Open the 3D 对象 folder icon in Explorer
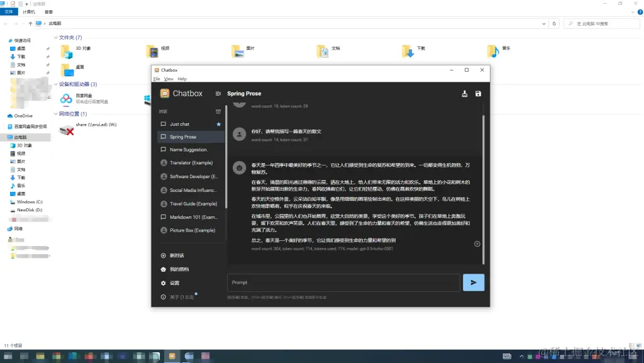This screenshot has width=644, height=363. pos(67,52)
